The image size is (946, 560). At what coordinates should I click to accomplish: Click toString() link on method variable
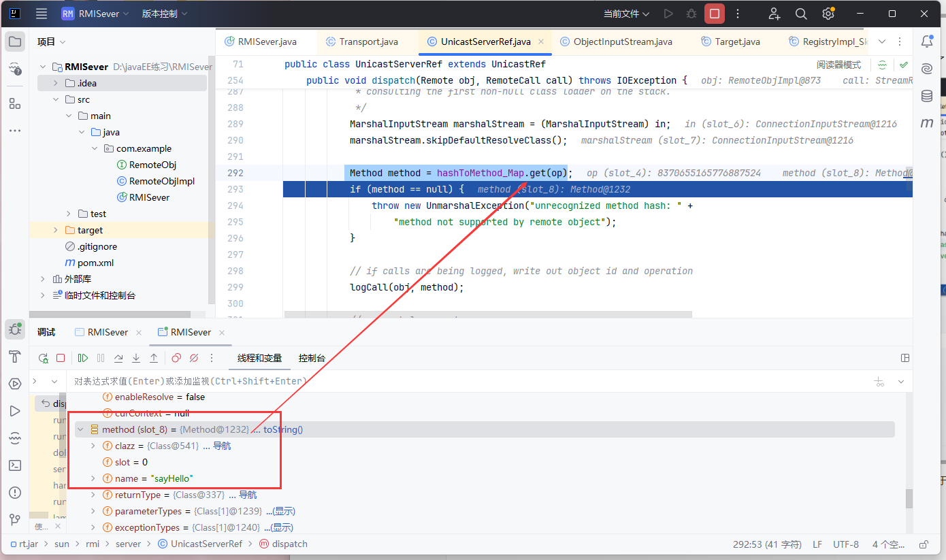(283, 429)
